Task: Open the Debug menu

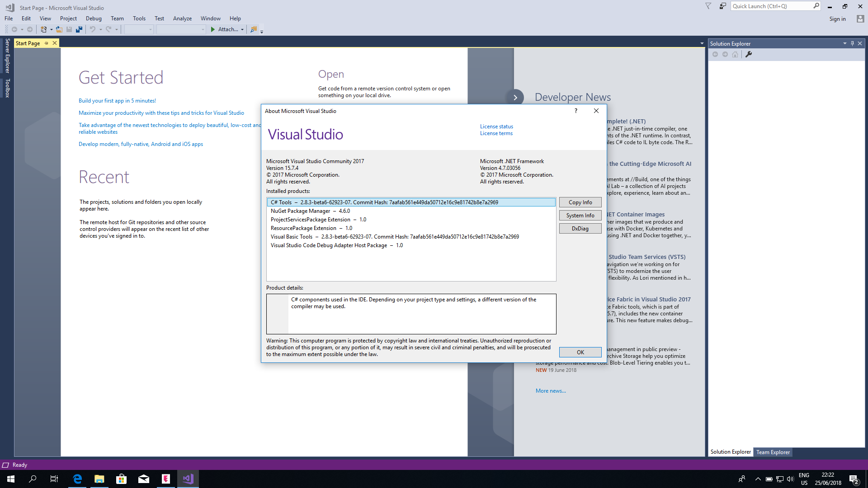Action: [93, 19]
